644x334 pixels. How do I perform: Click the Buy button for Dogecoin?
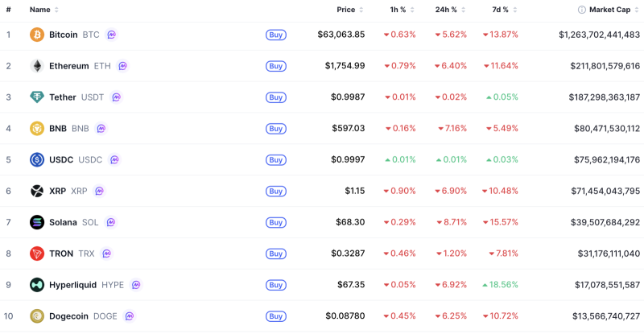[x=275, y=316]
